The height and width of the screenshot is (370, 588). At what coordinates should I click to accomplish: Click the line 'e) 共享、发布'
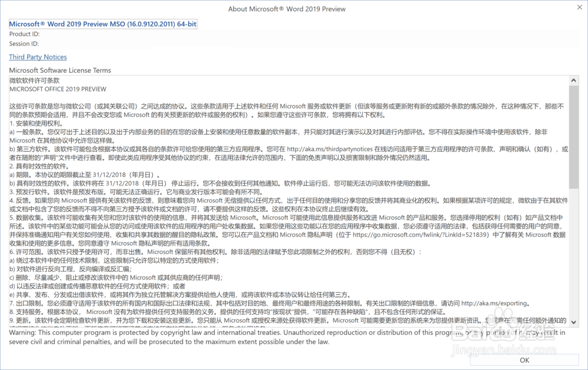point(181,295)
